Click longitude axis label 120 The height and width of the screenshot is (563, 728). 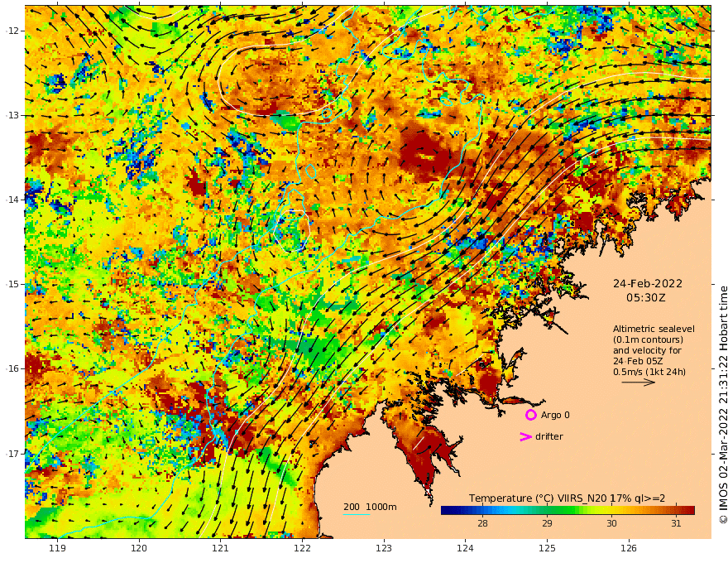point(139,548)
